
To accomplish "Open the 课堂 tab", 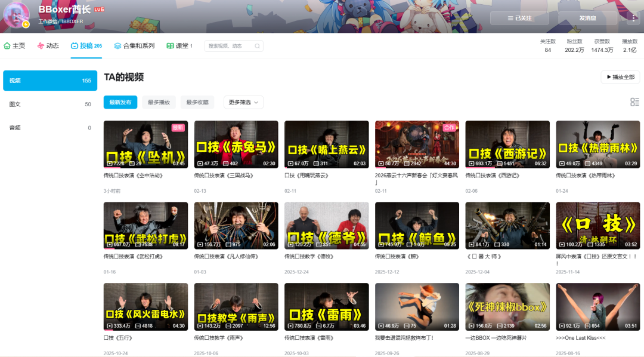I will 179,46.
